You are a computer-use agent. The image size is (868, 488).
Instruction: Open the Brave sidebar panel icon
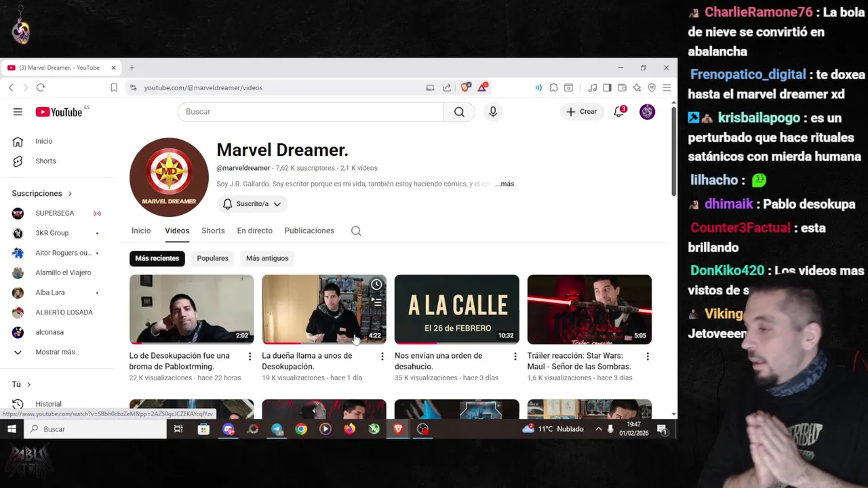tap(607, 87)
